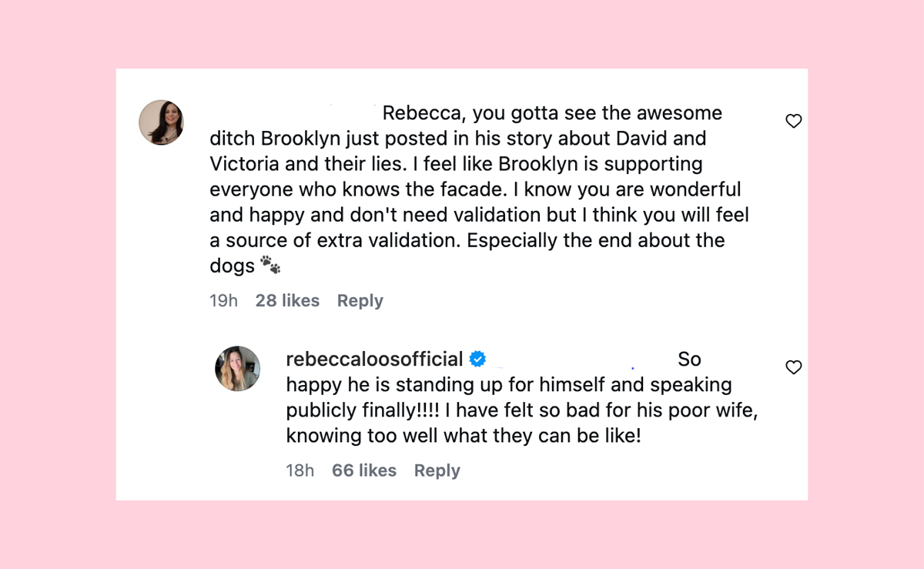Viewport: 924px width, 569px height.
Task: Reply to the comment with 28 likes
Action: coord(360,301)
